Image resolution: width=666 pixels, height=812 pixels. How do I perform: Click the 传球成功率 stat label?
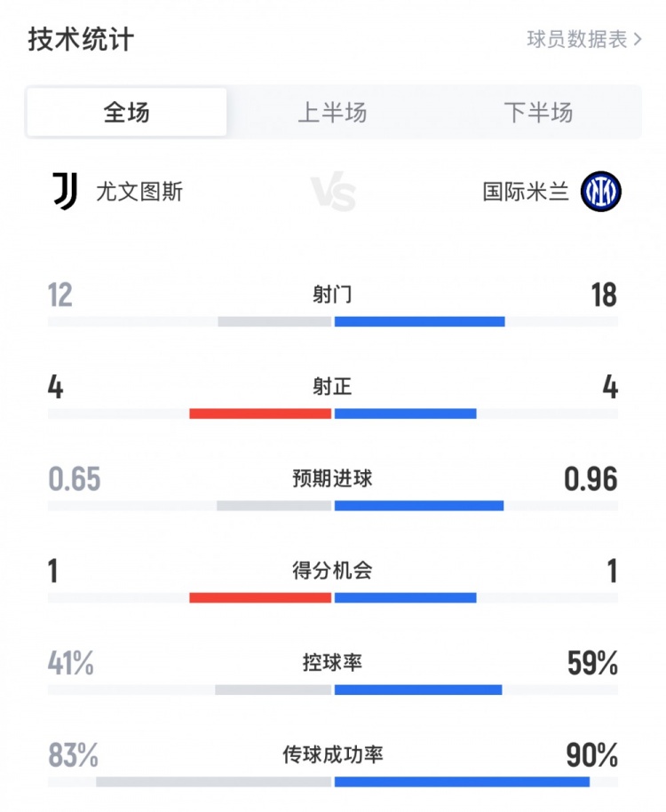(333, 755)
